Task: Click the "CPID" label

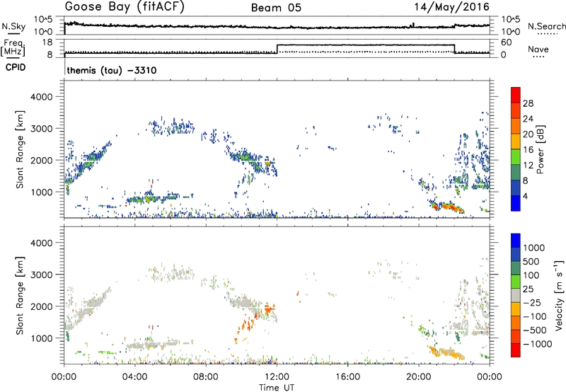Action: coord(16,67)
